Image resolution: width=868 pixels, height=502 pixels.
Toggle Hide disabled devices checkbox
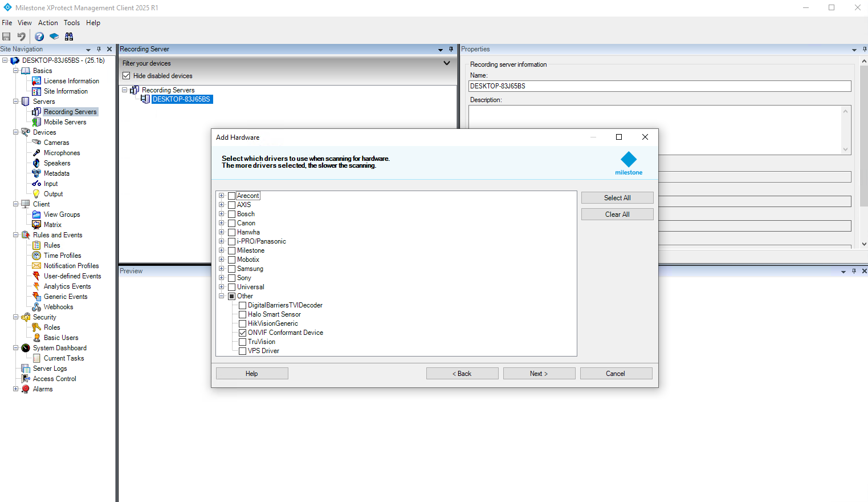pos(127,76)
